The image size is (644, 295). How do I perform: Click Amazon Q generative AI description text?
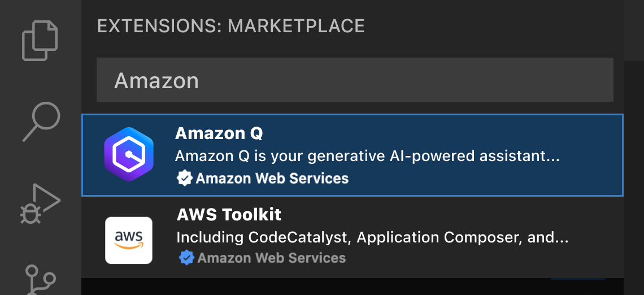[x=367, y=156]
